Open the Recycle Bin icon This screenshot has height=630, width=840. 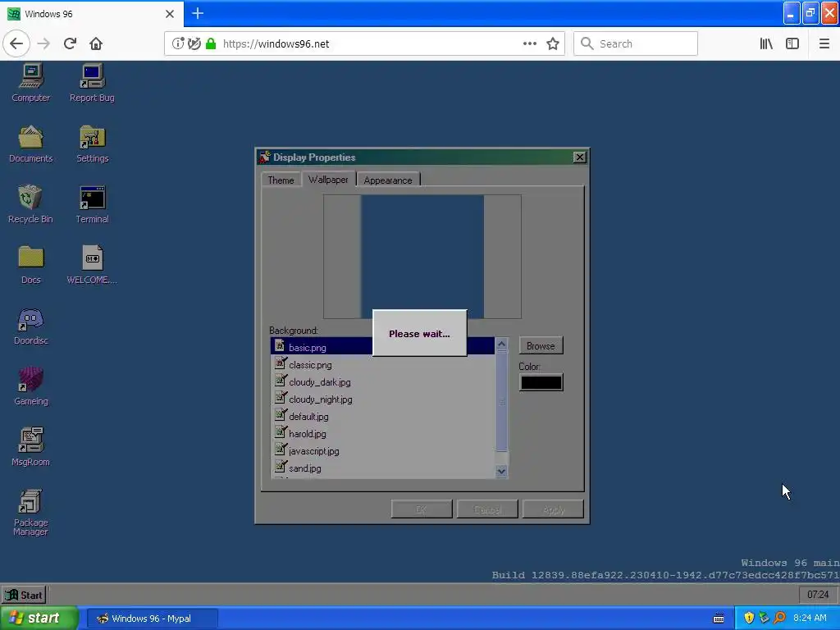pos(30,204)
